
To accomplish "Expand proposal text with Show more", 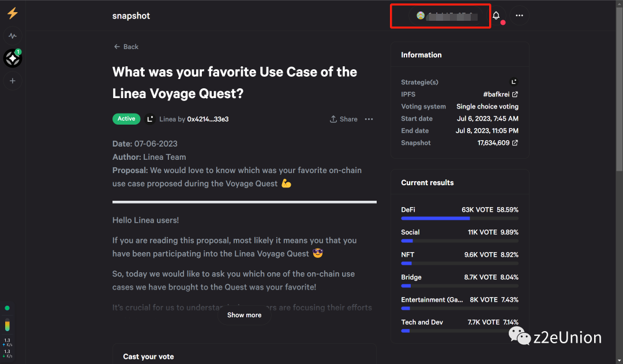I will (x=244, y=315).
